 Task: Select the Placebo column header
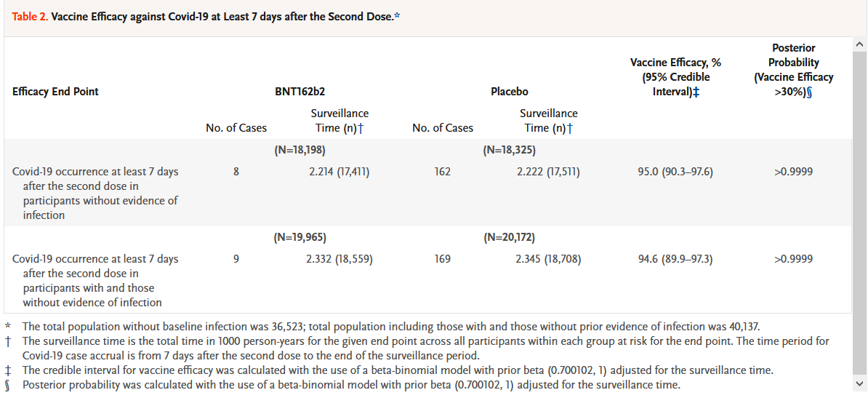[x=510, y=92]
